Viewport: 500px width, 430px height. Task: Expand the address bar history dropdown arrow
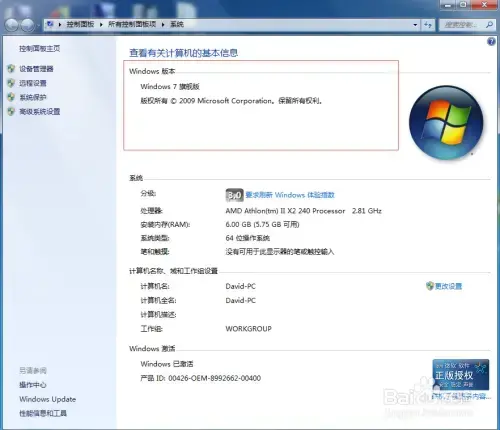415,25
